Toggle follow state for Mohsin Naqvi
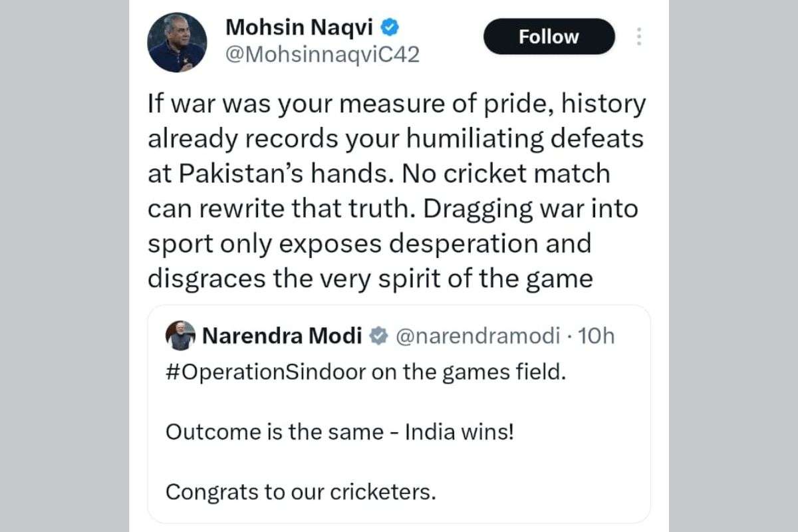This screenshot has width=798, height=532. point(549,37)
